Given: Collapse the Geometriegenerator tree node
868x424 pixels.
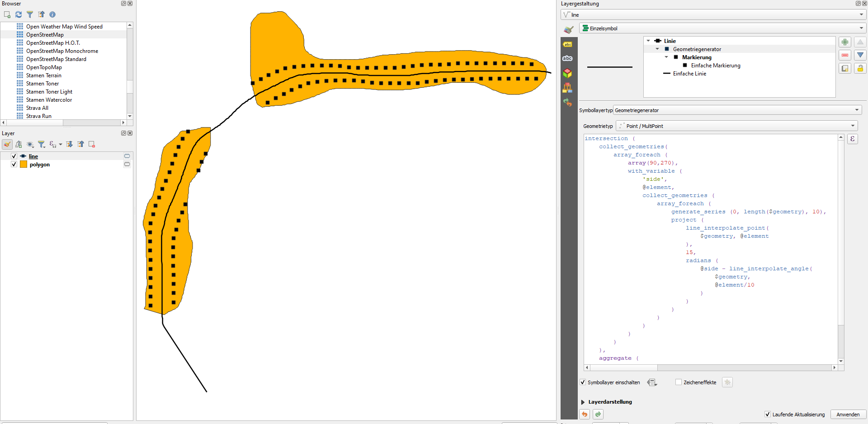Looking at the screenshot, I should 657,49.
